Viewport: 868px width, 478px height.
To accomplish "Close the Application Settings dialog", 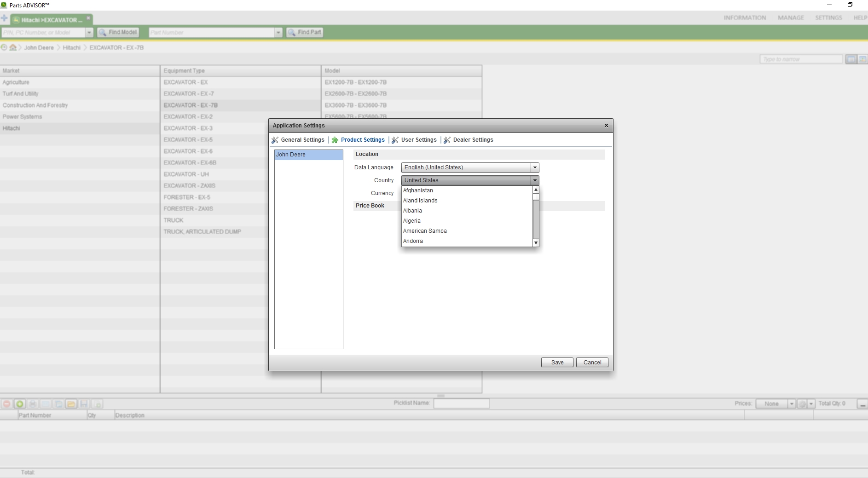I will (x=606, y=126).
